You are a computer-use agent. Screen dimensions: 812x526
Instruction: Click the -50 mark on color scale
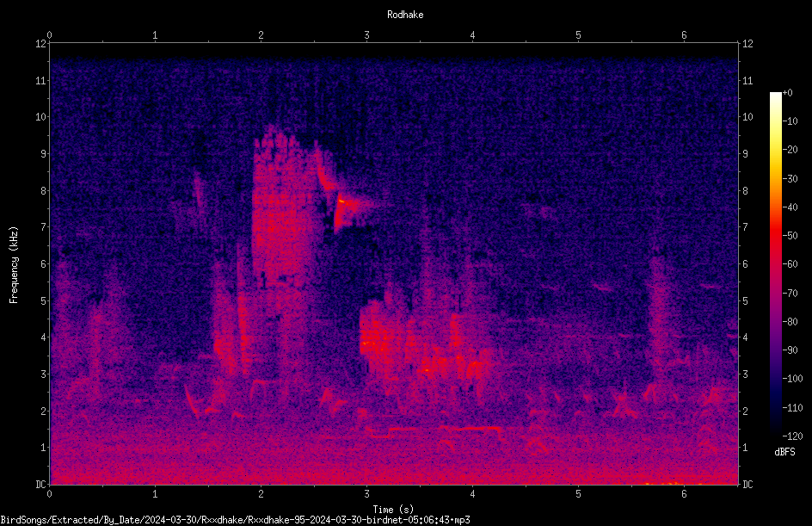pyautogui.click(x=790, y=235)
